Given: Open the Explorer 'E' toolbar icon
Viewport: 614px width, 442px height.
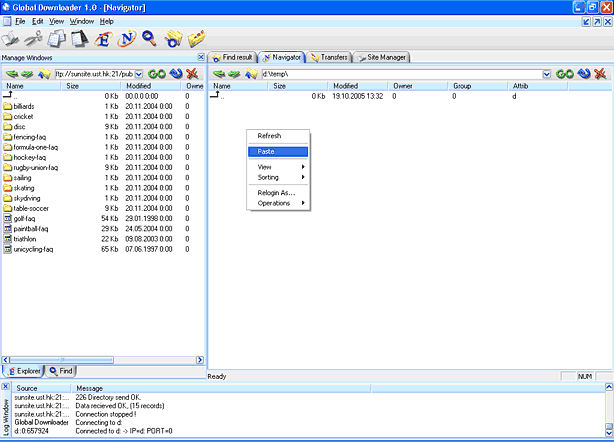Looking at the screenshot, I should click(x=103, y=39).
